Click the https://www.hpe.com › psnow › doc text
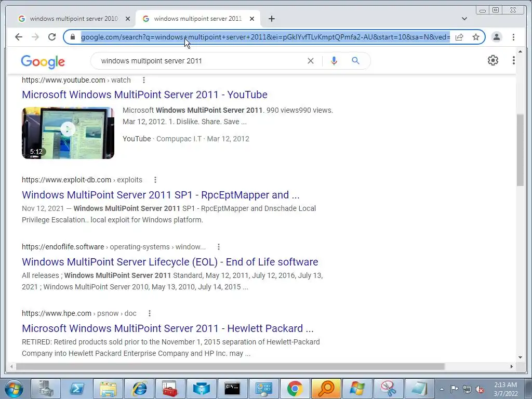The image size is (532, 399). click(79, 313)
